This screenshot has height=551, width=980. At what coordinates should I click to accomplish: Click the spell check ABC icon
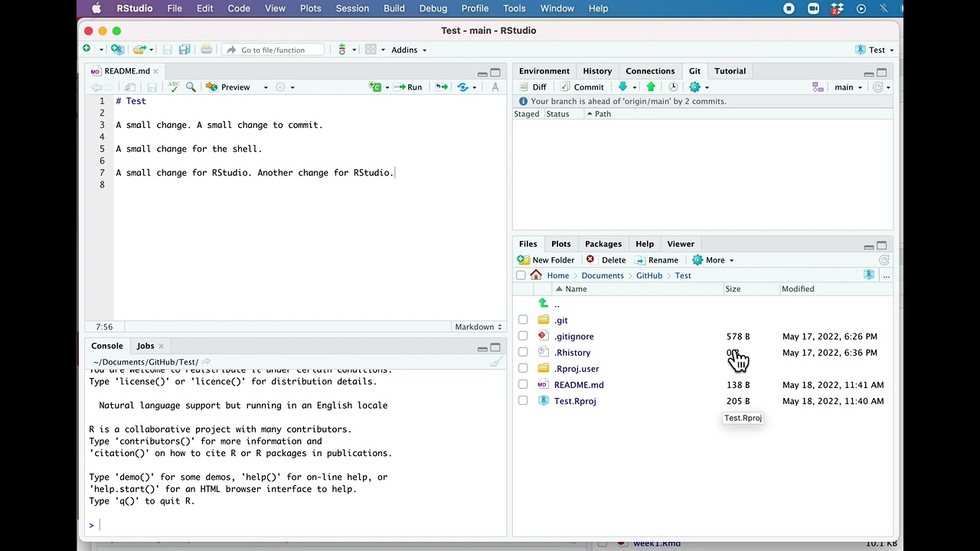(174, 87)
